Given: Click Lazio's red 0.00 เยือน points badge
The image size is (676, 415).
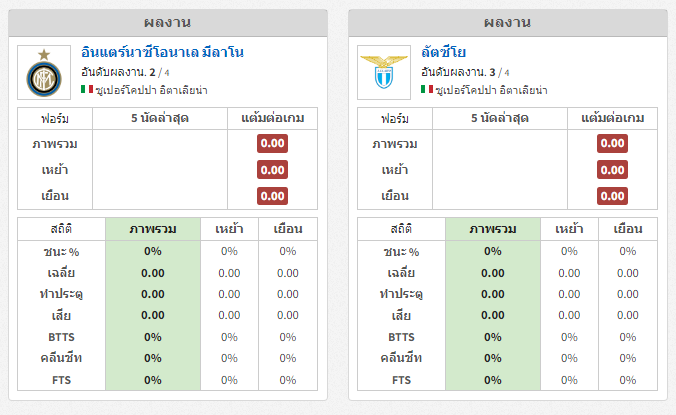Looking at the screenshot, I should click(x=612, y=196).
